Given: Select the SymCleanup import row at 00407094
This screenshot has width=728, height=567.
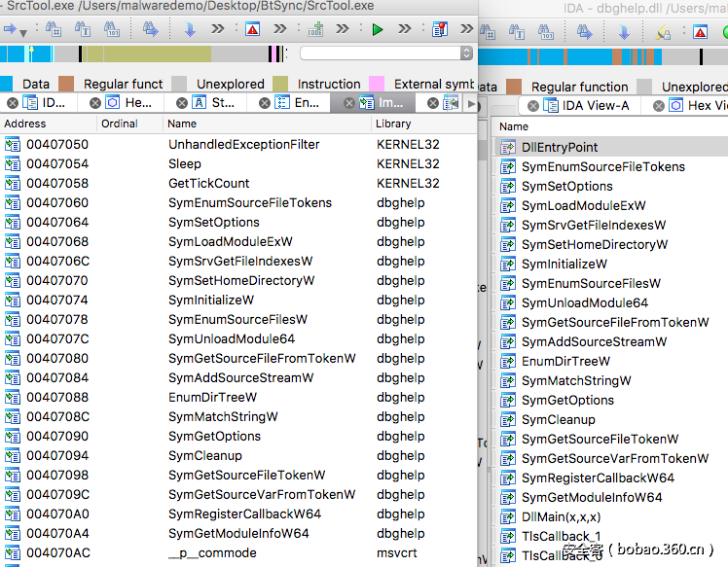Looking at the screenshot, I should coord(204,456).
